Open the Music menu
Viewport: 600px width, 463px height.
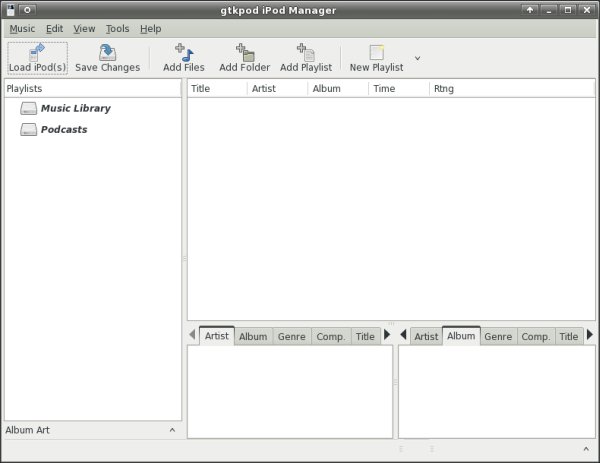(22, 29)
